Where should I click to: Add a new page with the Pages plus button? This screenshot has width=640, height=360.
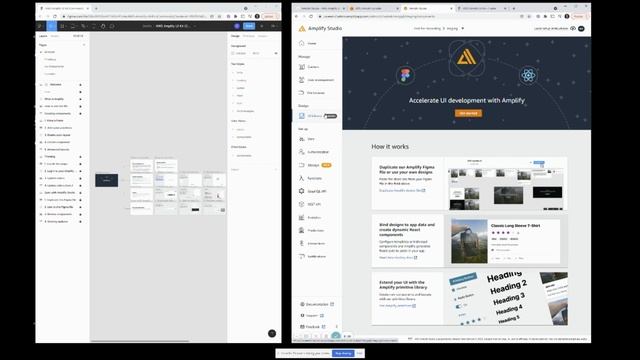point(84,45)
